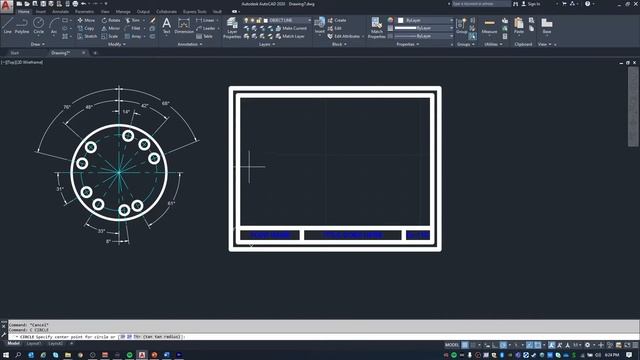Image resolution: width=640 pixels, height=360 pixels.
Task: Activate the Trim command
Action: click(x=133, y=20)
